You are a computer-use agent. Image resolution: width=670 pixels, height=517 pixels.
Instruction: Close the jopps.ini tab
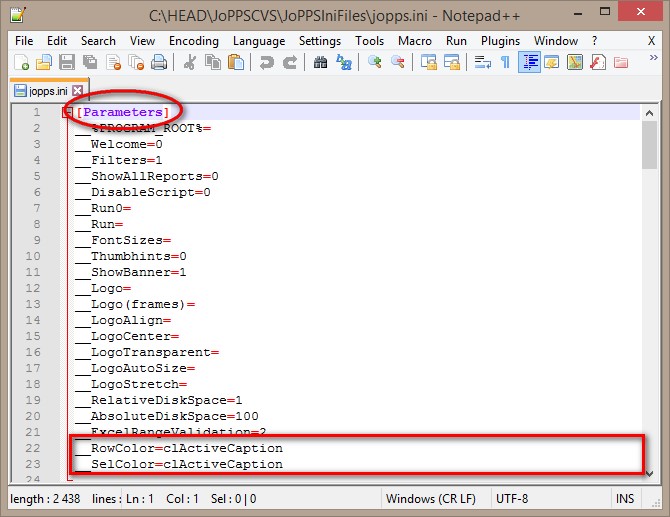77,91
